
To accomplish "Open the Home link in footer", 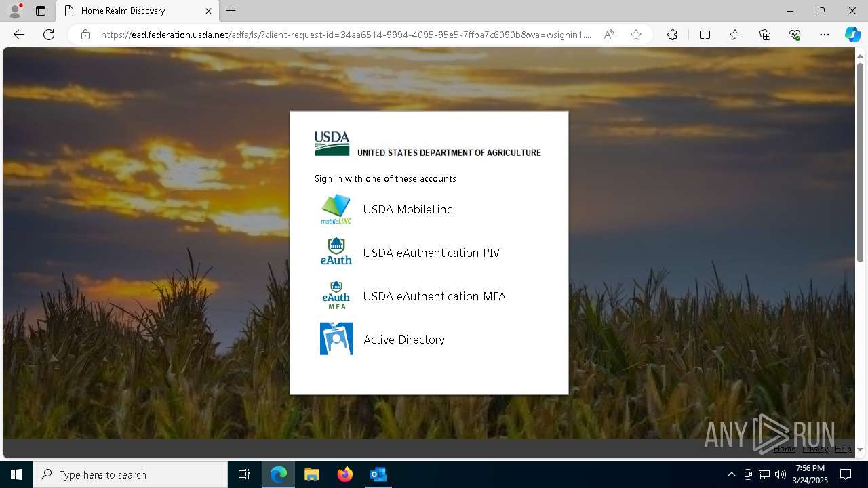I will 785,449.
